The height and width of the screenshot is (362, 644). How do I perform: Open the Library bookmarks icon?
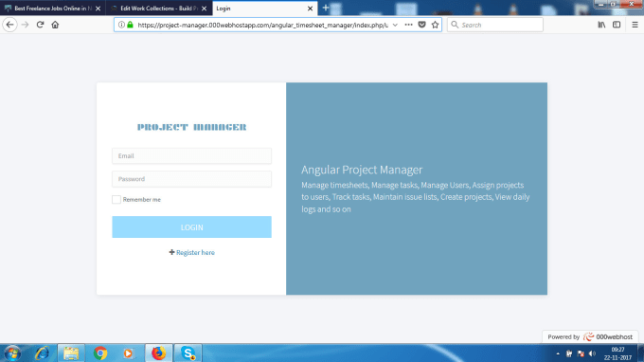(601, 25)
